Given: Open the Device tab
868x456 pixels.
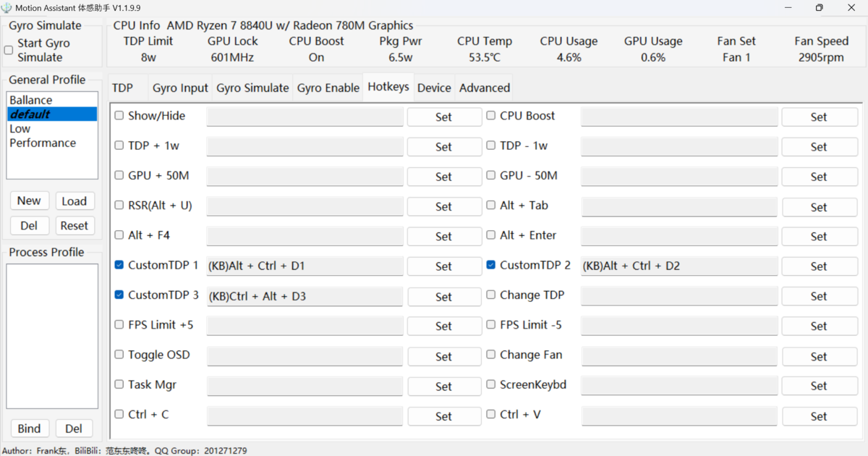Looking at the screenshot, I should 434,88.
